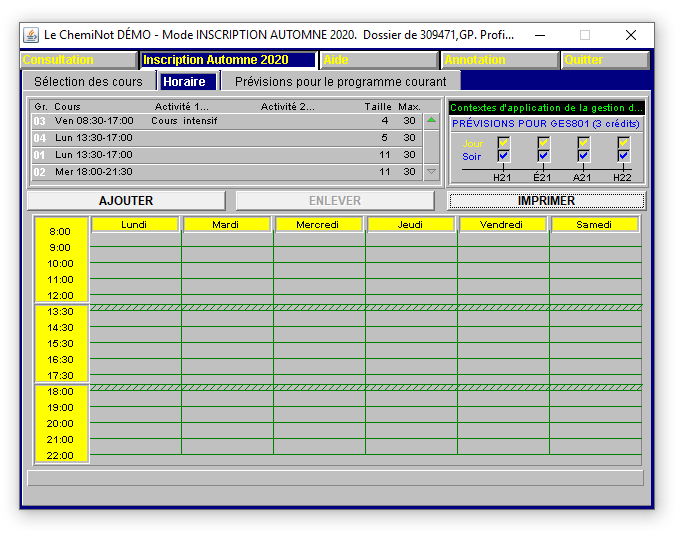Click the Contextes d'application de la gestion title

[546, 108]
